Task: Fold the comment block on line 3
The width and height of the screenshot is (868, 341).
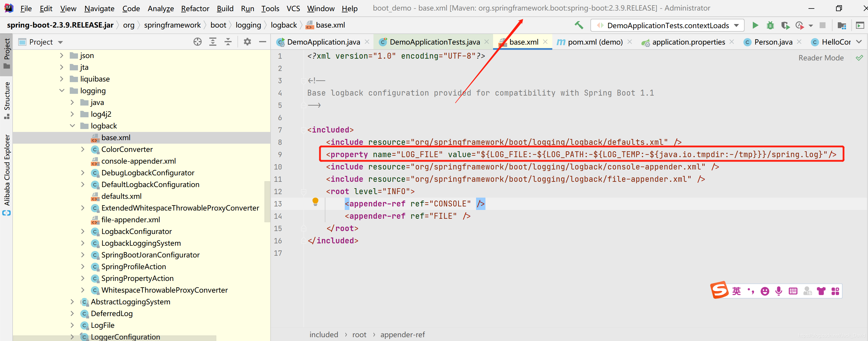Action: tap(303, 81)
